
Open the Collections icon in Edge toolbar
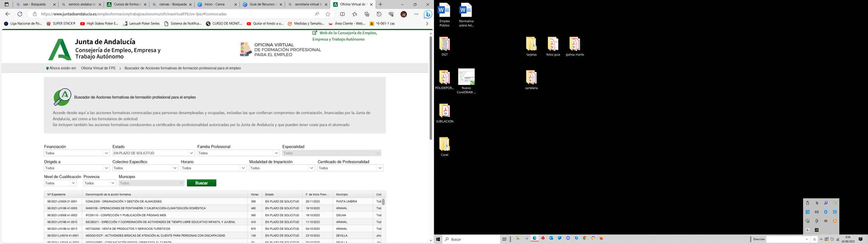pos(367,14)
